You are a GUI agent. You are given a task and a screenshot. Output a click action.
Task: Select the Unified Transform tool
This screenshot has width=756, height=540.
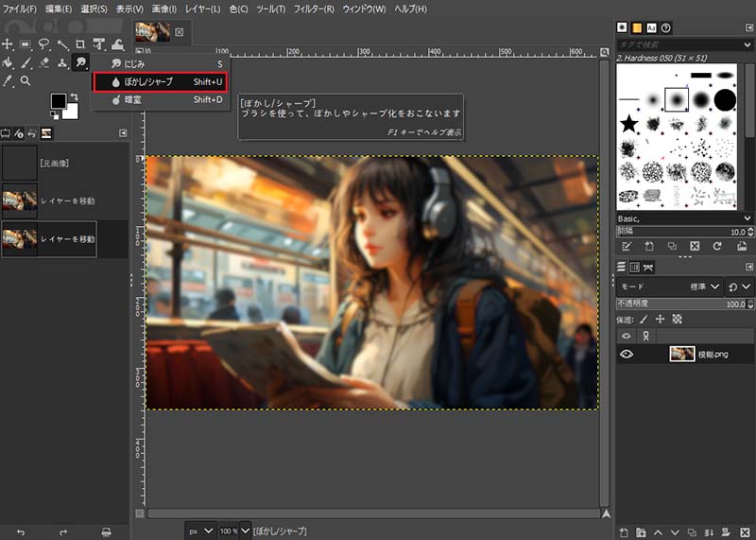click(x=99, y=44)
